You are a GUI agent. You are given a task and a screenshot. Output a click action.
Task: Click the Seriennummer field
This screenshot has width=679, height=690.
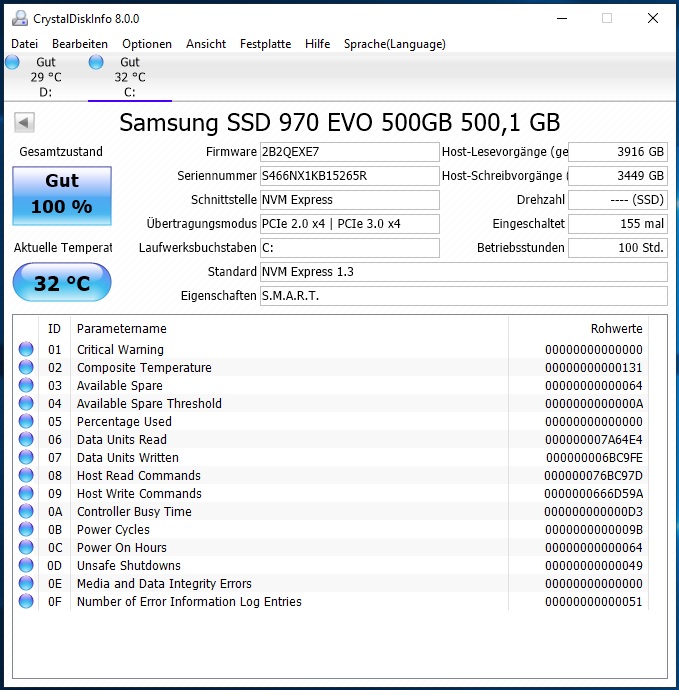click(350, 176)
